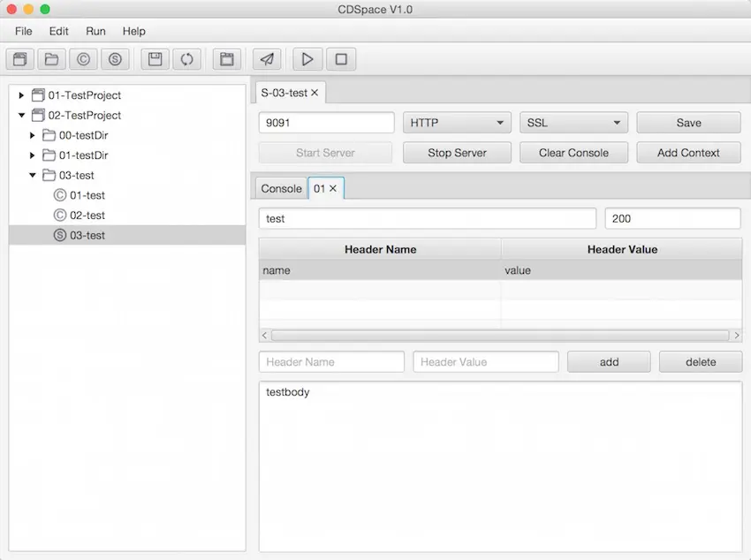Click the floppy disk save toolbar icon

[156, 59]
